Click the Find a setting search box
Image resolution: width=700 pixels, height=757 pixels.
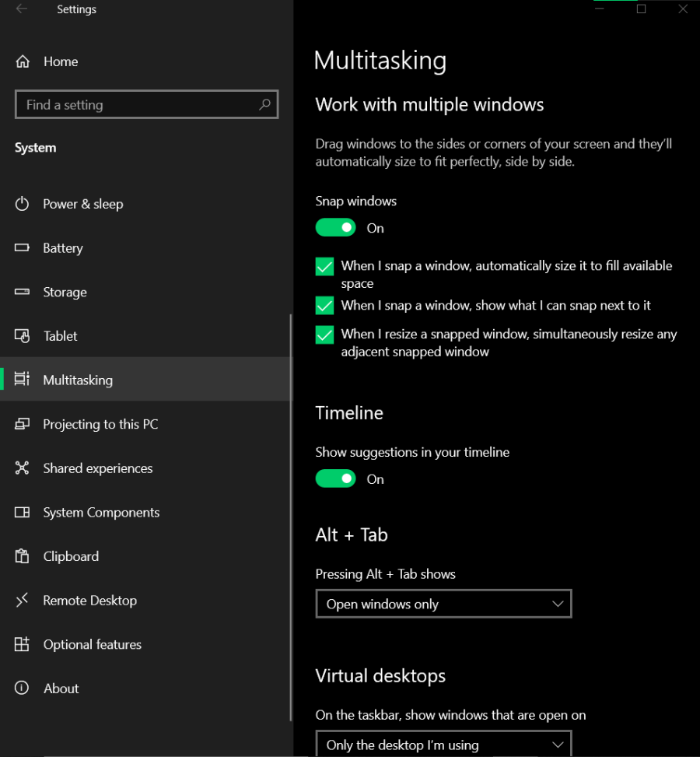[136, 105]
